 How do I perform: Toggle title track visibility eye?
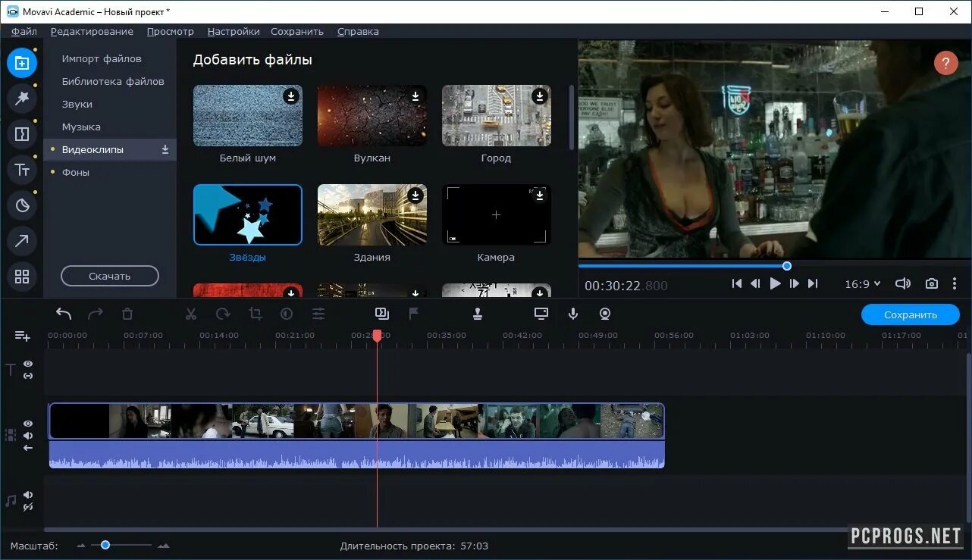(28, 364)
